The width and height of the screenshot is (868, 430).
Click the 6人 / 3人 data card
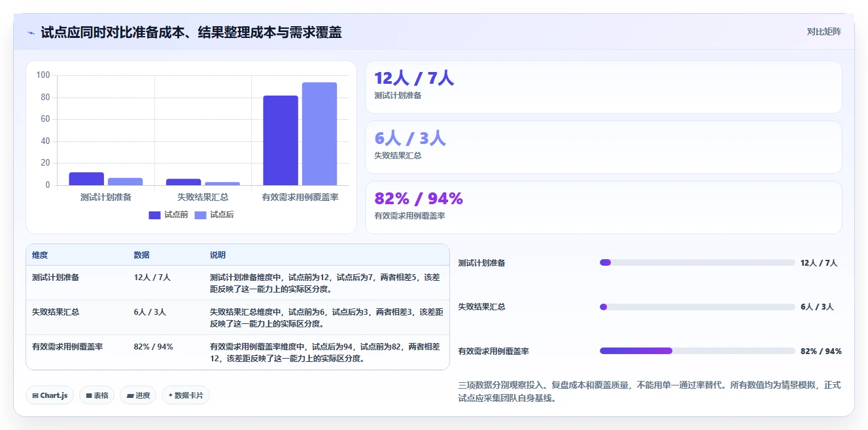click(603, 147)
